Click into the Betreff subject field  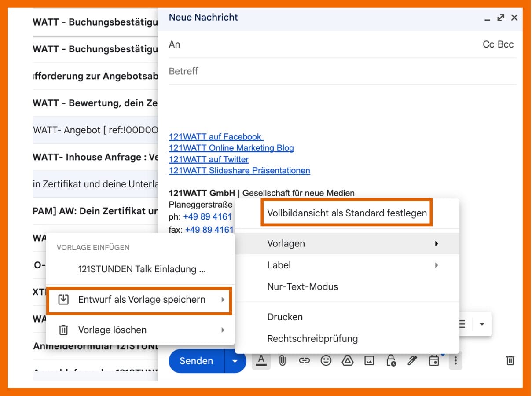coord(308,71)
